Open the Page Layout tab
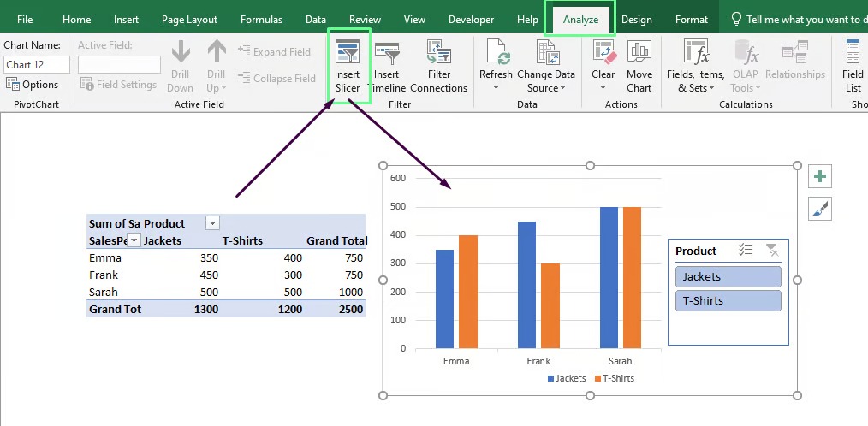This screenshot has height=426, width=868. point(189,20)
